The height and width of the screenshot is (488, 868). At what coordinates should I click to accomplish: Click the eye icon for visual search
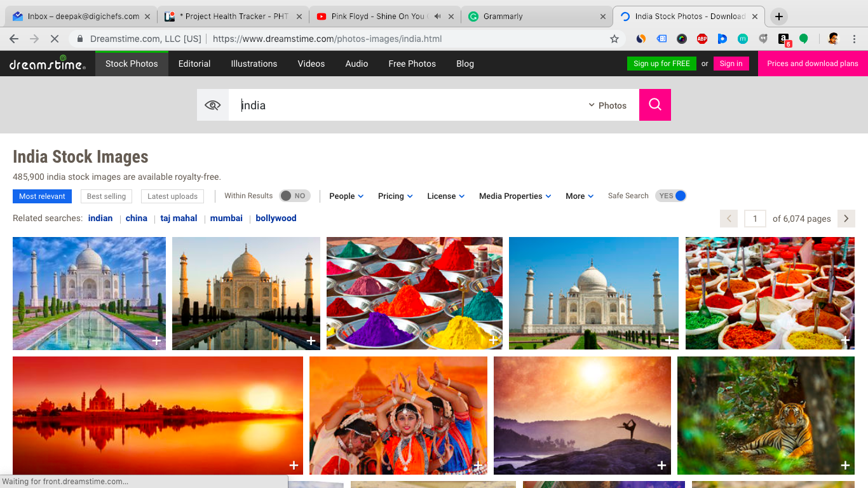pyautogui.click(x=212, y=105)
